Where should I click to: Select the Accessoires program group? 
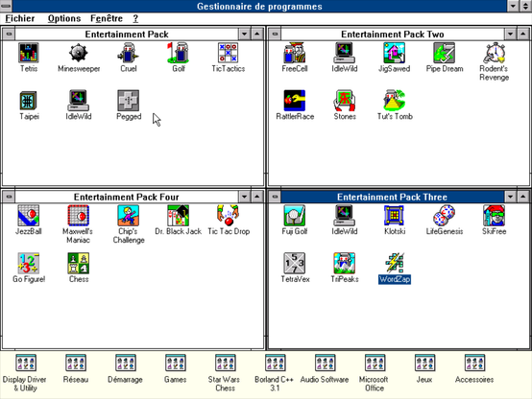pos(474,364)
